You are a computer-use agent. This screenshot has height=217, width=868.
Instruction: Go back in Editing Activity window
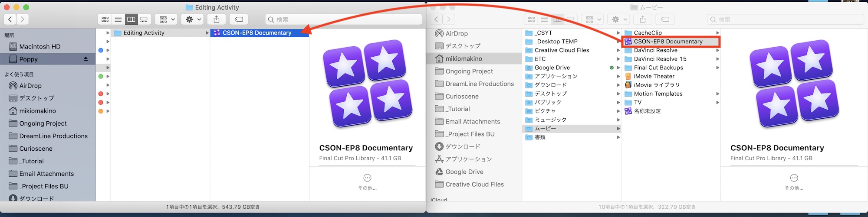pos(10,19)
